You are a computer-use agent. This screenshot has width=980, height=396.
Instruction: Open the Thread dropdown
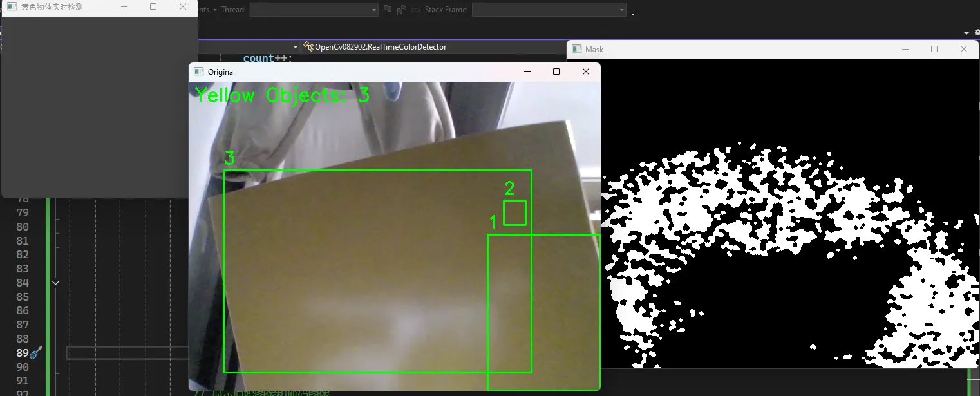pyautogui.click(x=314, y=10)
